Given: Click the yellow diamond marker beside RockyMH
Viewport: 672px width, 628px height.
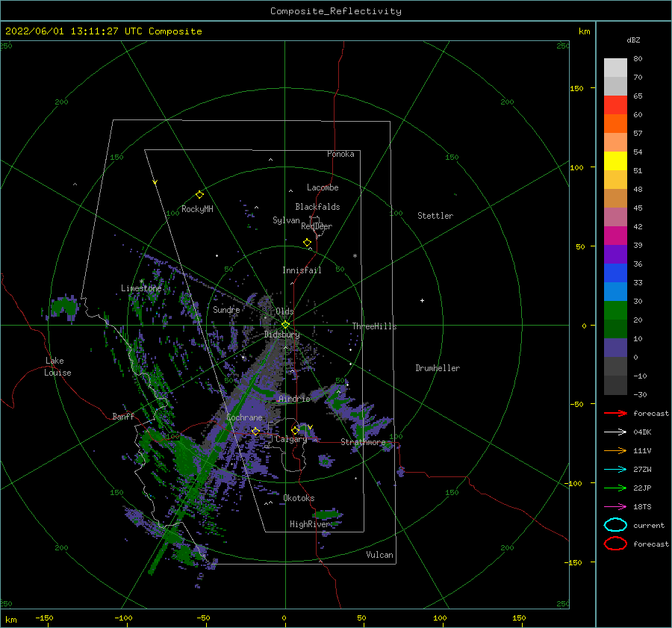Looking at the screenshot, I should coord(199,195).
